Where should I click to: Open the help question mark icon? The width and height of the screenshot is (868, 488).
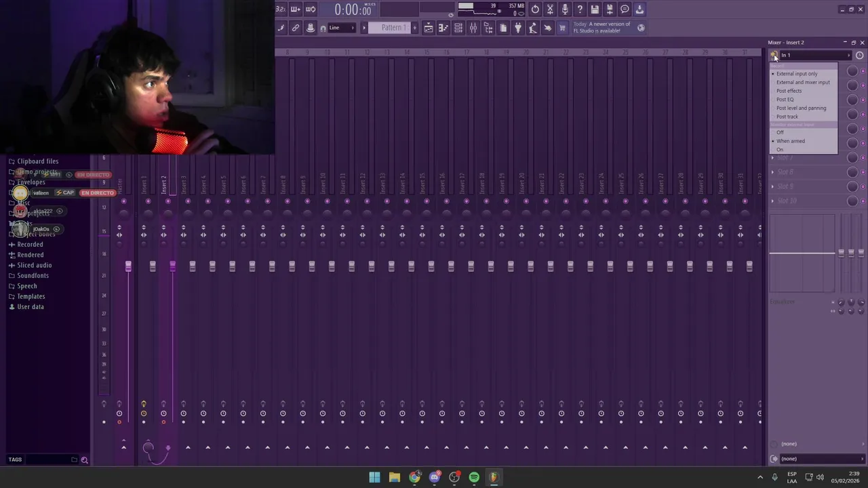[x=580, y=9]
